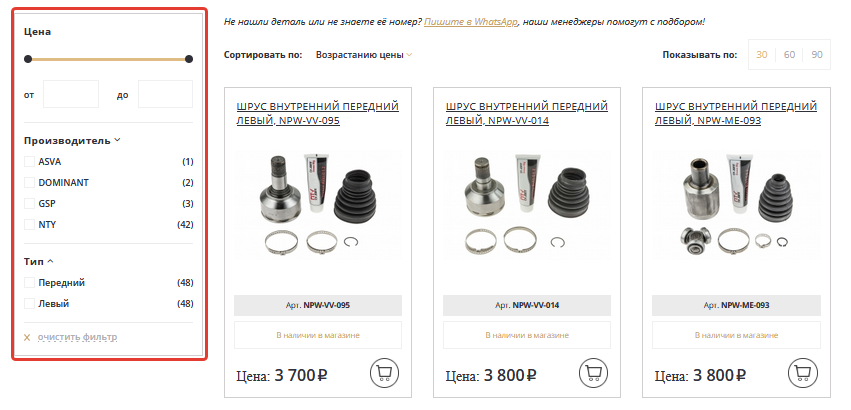The image size is (851, 410).
Task: Check the Левый type filter
Action: pos(29,304)
